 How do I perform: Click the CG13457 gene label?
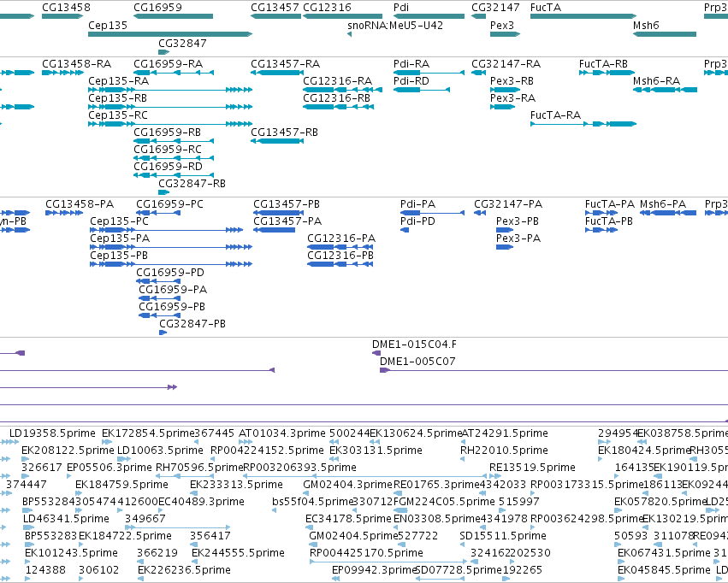(x=275, y=8)
